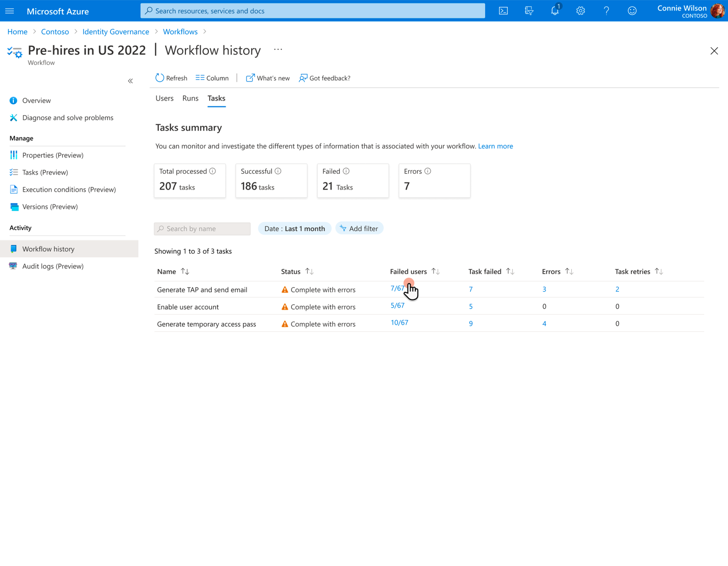Open the Column options
The image size is (728, 566).
click(212, 78)
